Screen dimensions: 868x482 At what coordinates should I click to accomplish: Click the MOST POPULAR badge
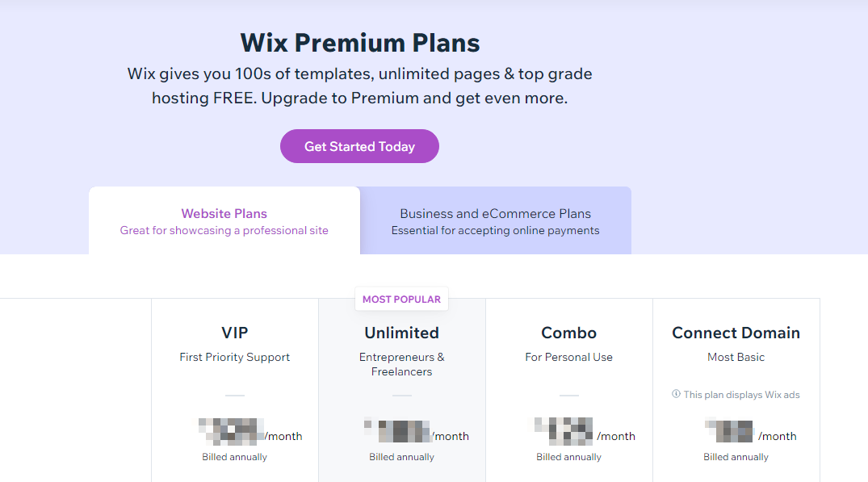click(x=401, y=300)
